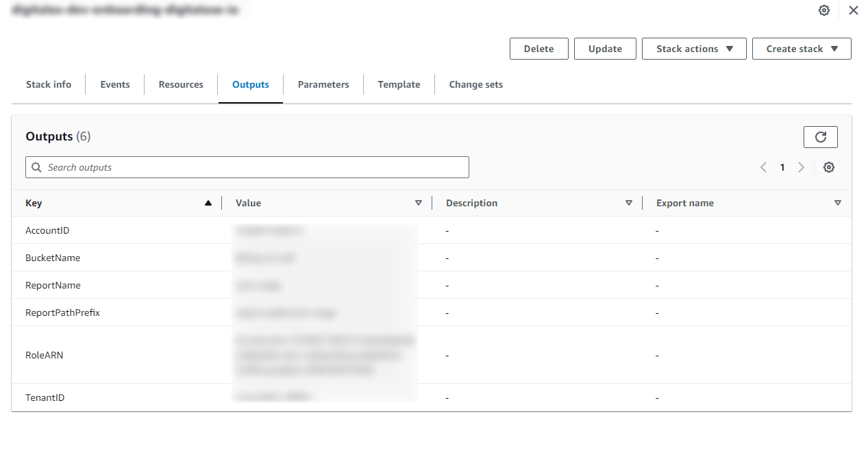868x453 pixels.
Task: Open the Parameters tab
Action: point(323,84)
